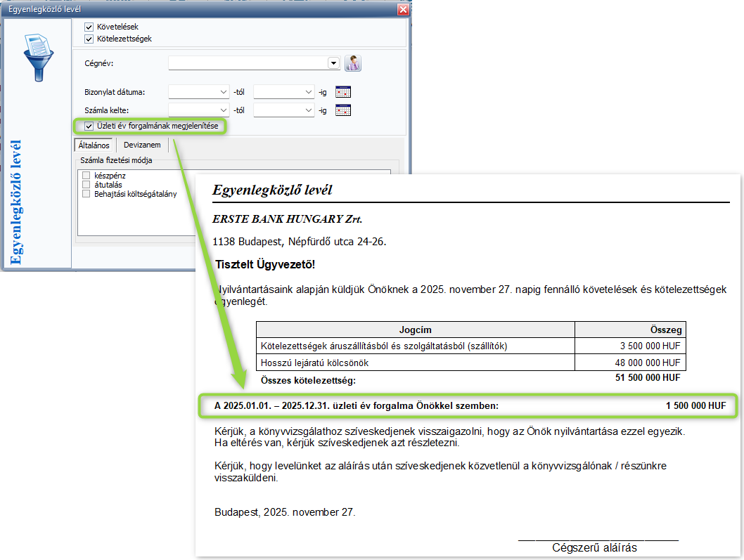Expand Bizonylat dátuma -ig date dropdown

click(x=309, y=92)
